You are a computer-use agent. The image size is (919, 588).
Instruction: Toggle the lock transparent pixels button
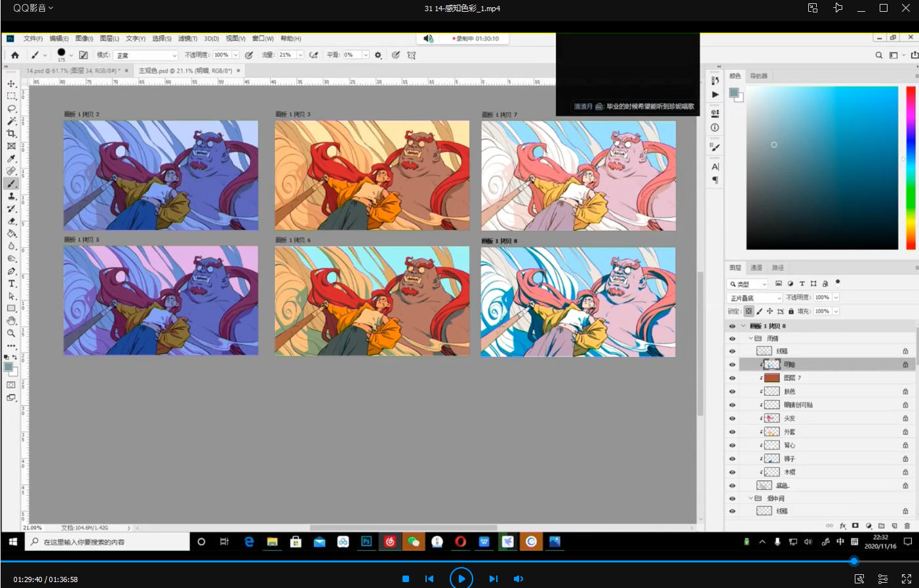749,311
